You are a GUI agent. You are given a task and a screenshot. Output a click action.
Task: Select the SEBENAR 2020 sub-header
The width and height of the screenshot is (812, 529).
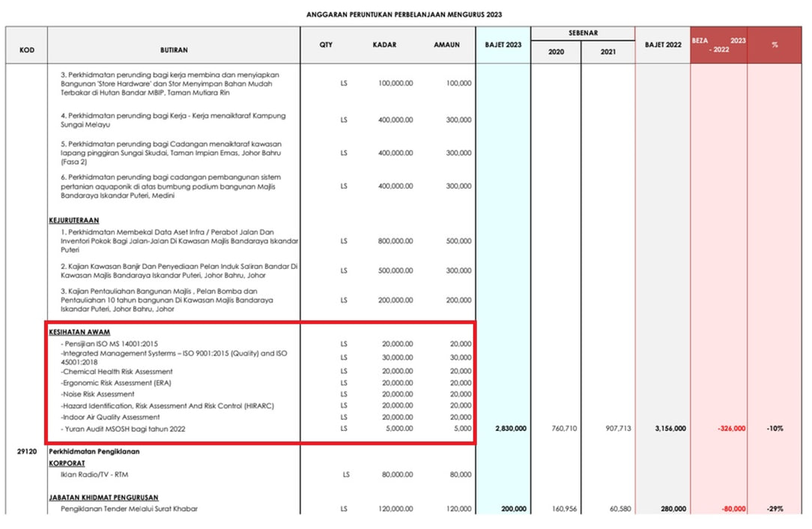click(x=556, y=52)
